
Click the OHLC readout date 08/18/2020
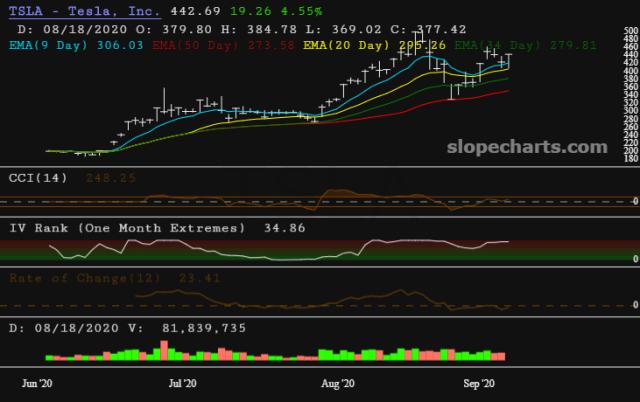(85, 29)
